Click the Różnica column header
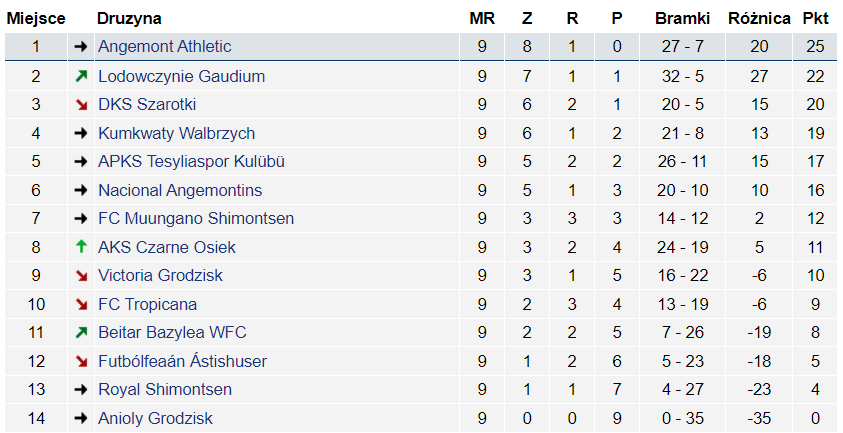The image size is (843, 433). pos(759,18)
